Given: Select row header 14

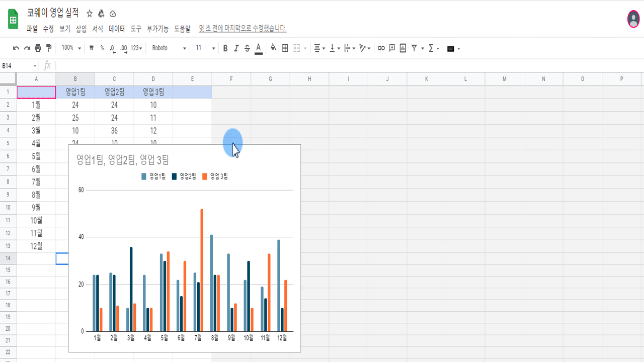Looking at the screenshot, I should (8, 258).
